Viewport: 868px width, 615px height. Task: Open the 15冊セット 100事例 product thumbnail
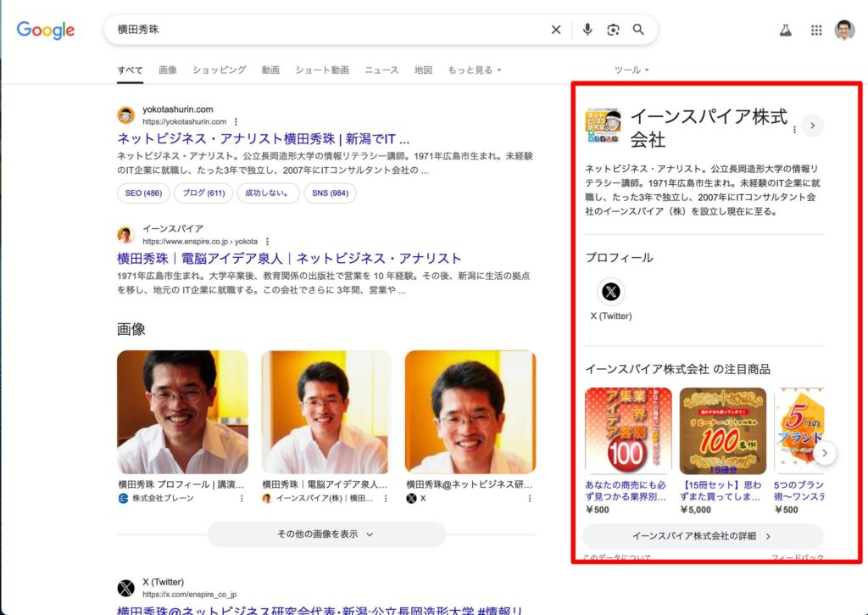pos(723,431)
